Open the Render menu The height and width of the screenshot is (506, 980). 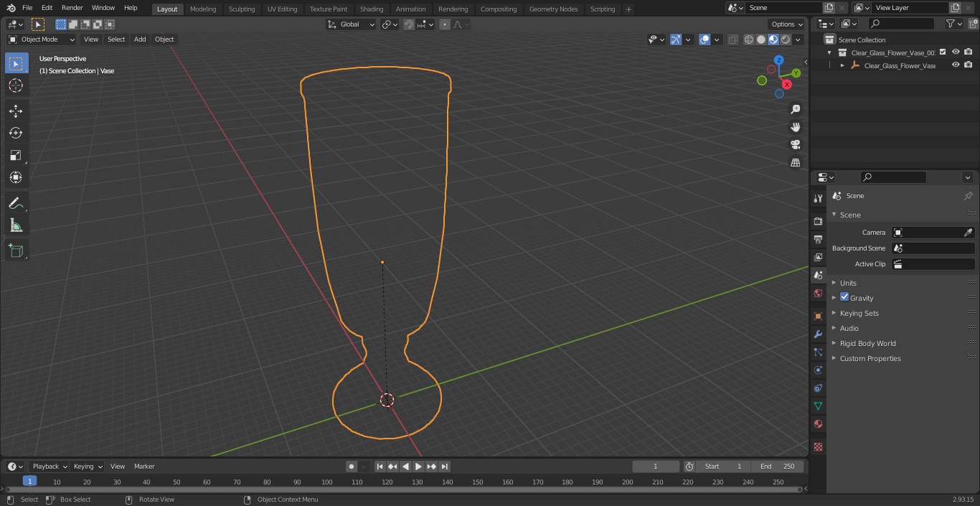(x=72, y=8)
